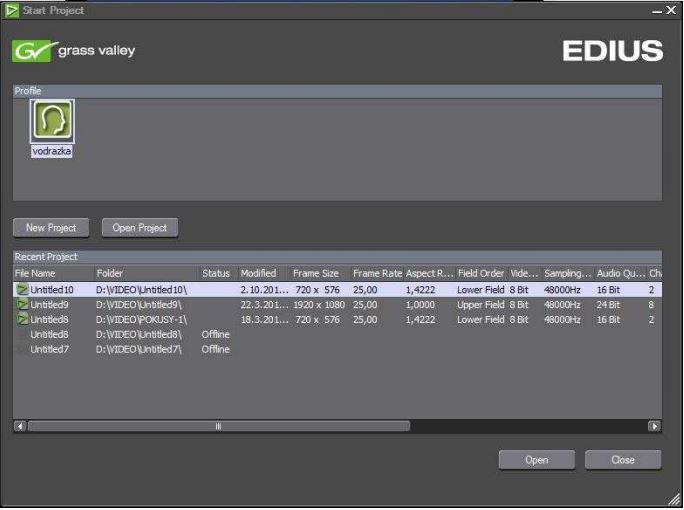Click the Vide... column header

click(x=524, y=274)
